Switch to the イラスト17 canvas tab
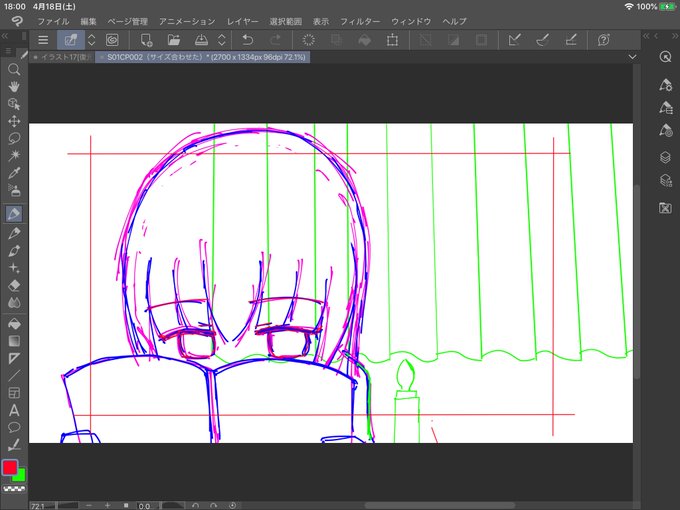Viewport: 680px width, 510px height. (62, 57)
